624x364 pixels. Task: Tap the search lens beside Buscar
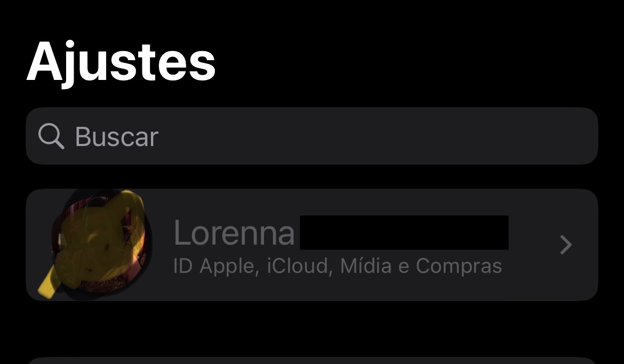(51, 136)
